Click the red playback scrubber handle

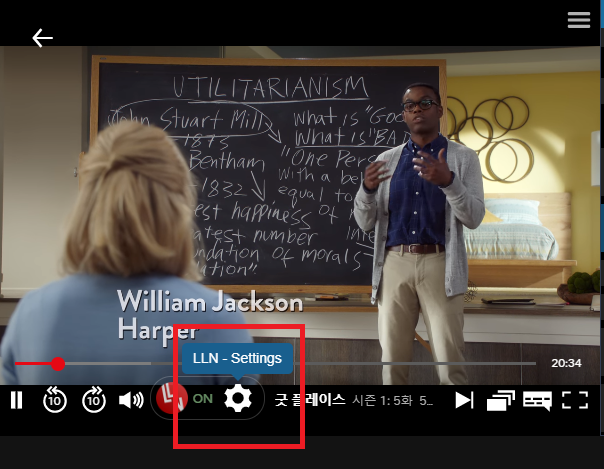(58, 363)
